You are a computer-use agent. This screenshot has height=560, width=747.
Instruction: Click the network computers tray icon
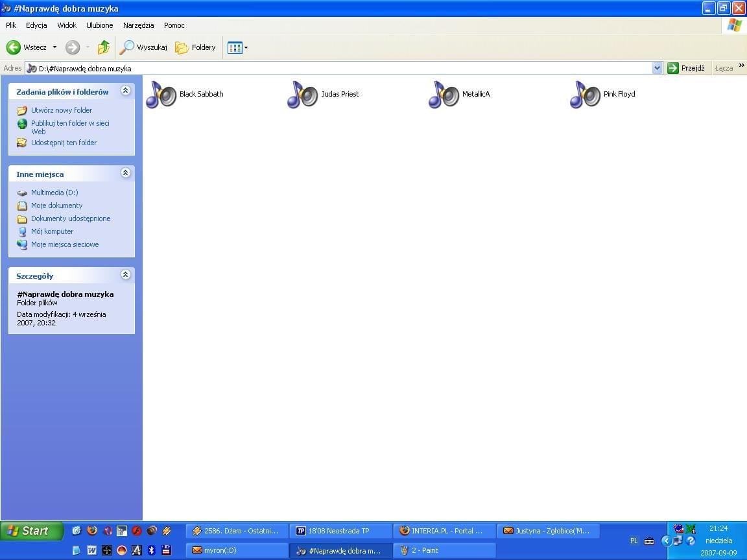coord(678,541)
